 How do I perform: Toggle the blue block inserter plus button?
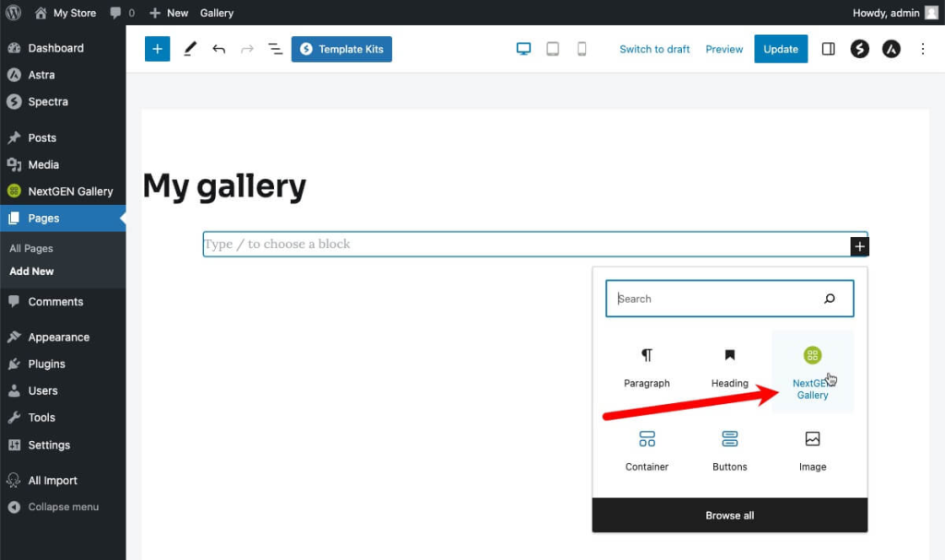(157, 49)
